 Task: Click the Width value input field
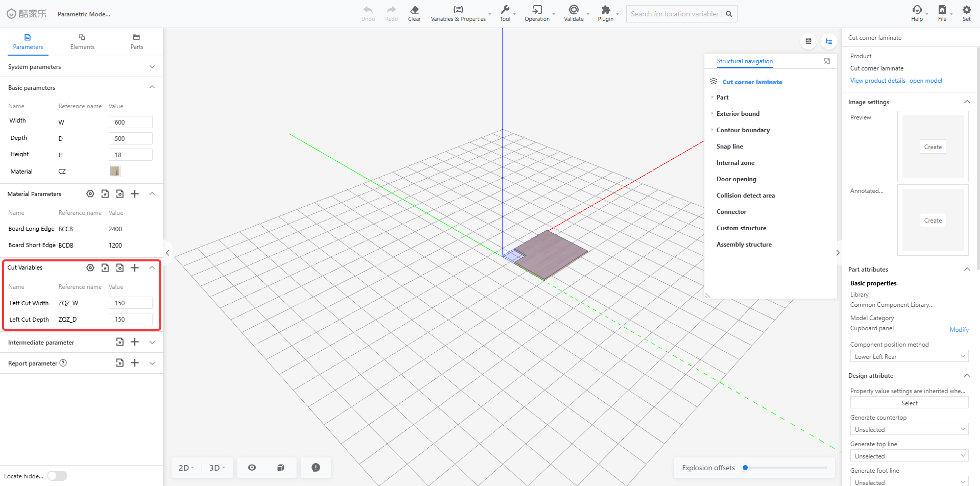[x=131, y=122]
